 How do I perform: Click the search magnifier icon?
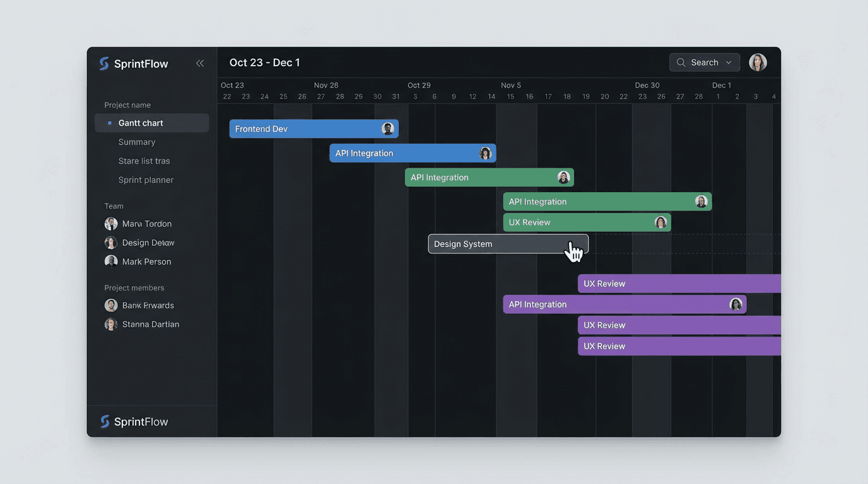coord(681,62)
